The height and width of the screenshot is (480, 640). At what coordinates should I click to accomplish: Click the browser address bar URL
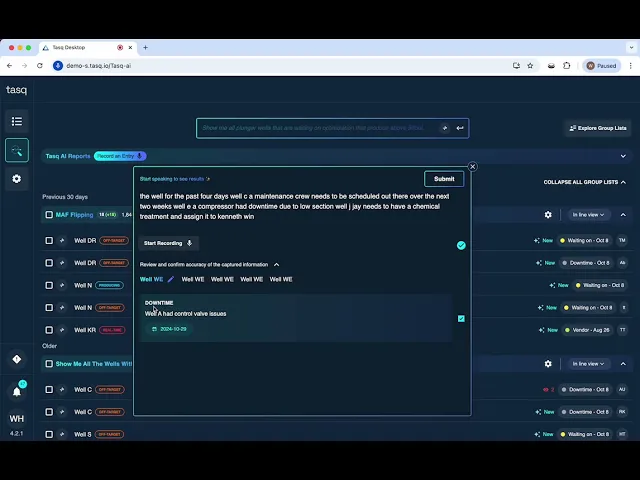(x=99, y=66)
